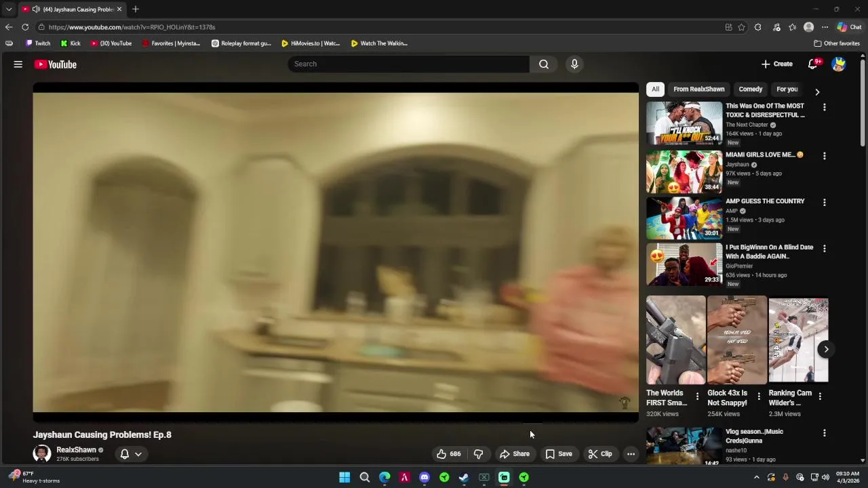Viewport: 868px width, 488px height.
Task: Open the Windows Start menu
Action: click(344, 477)
